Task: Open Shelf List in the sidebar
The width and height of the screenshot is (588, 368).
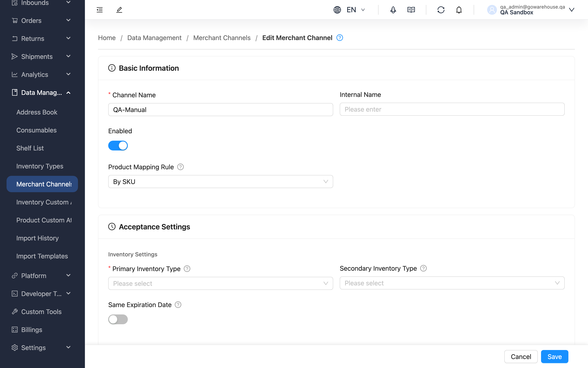Action: (42, 148)
